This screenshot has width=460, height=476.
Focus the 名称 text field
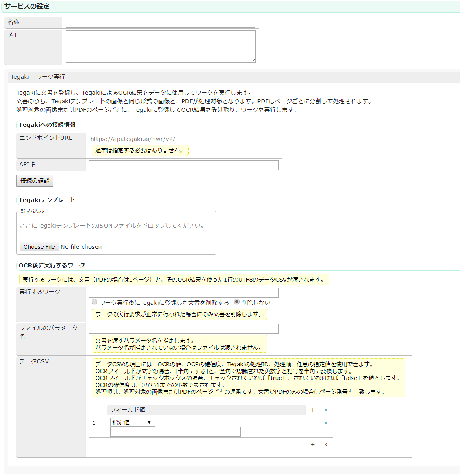click(x=160, y=23)
